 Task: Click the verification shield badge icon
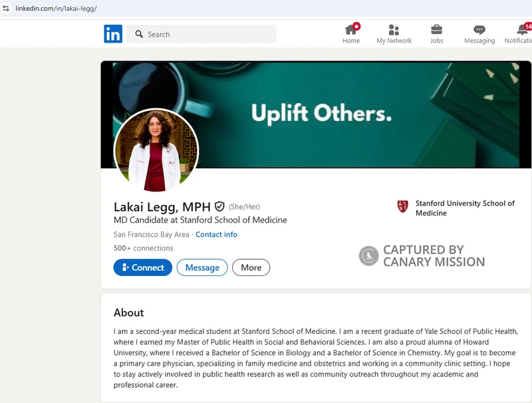(x=219, y=206)
